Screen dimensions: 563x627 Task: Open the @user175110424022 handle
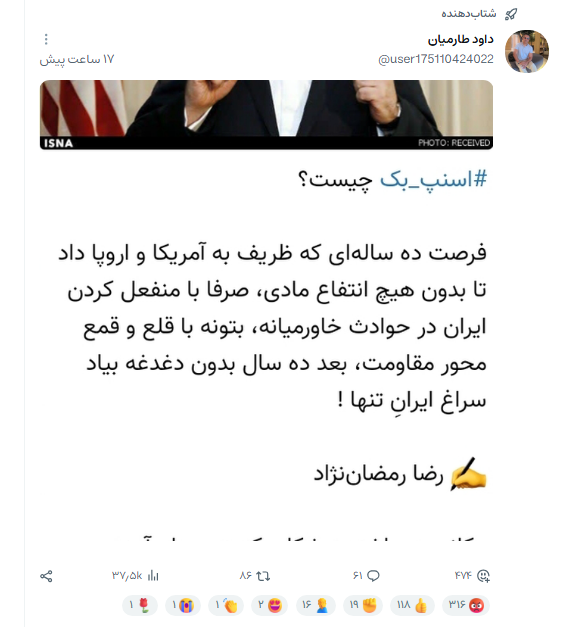436,59
